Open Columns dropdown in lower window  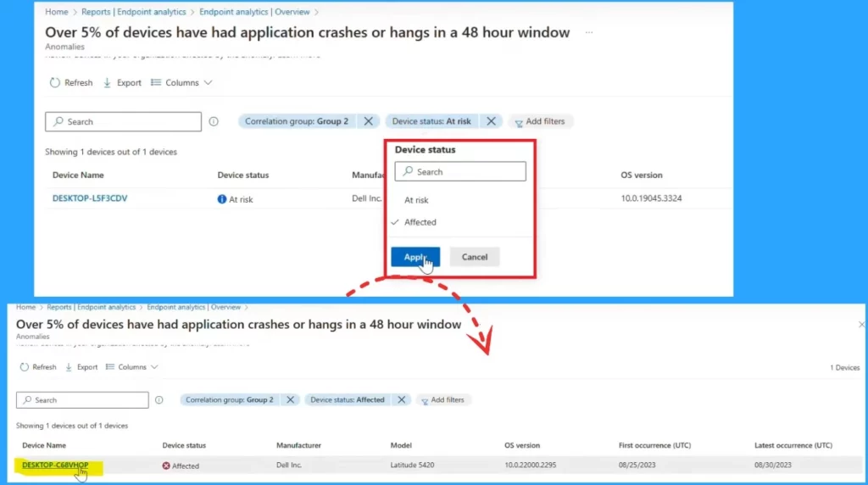pos(131,367)
